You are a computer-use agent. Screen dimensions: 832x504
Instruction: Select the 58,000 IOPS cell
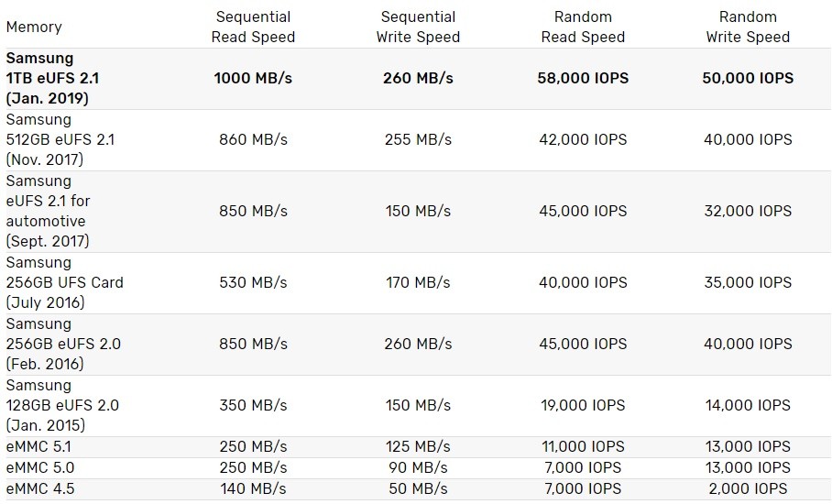583,78
